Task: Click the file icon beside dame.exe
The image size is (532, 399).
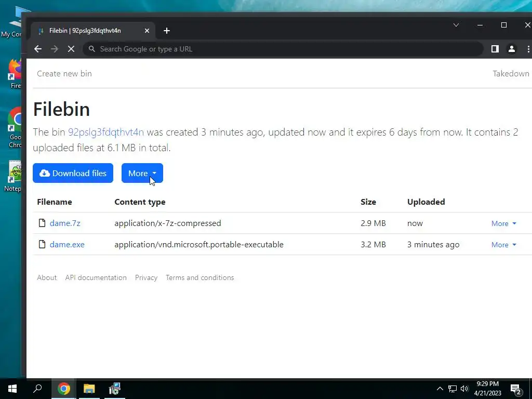Action: [x=42, y=244]
